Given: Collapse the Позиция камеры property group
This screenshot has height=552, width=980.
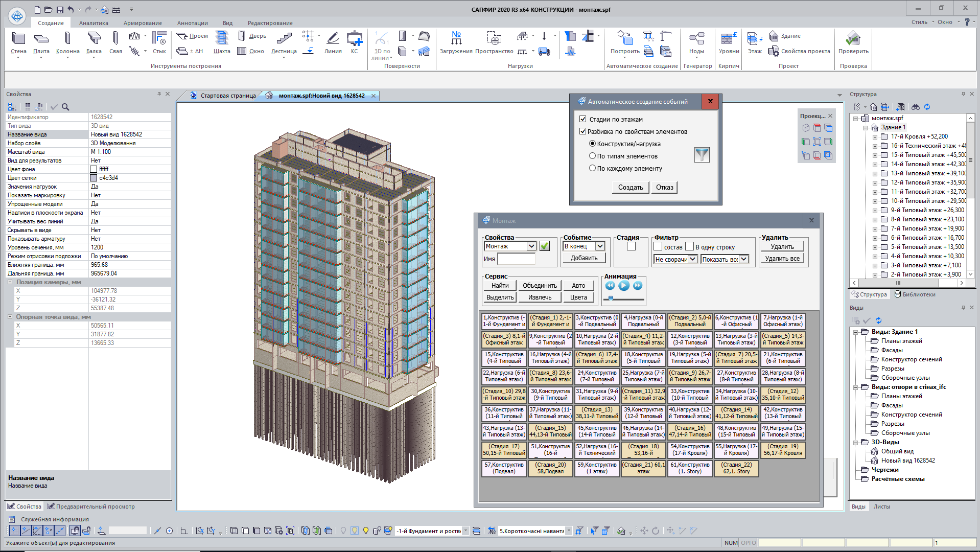Looking at the screenshot, I should pos(10,282).
